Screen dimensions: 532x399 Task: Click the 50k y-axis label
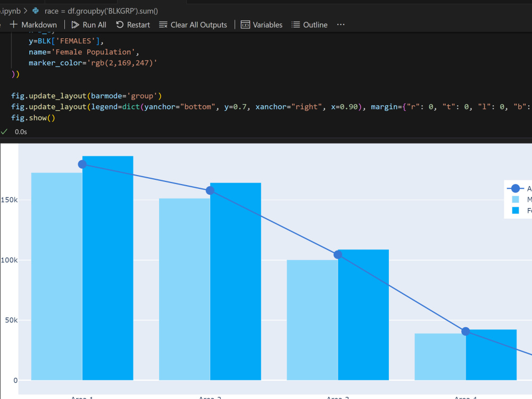pyautogui.click(x=11, y=320)
